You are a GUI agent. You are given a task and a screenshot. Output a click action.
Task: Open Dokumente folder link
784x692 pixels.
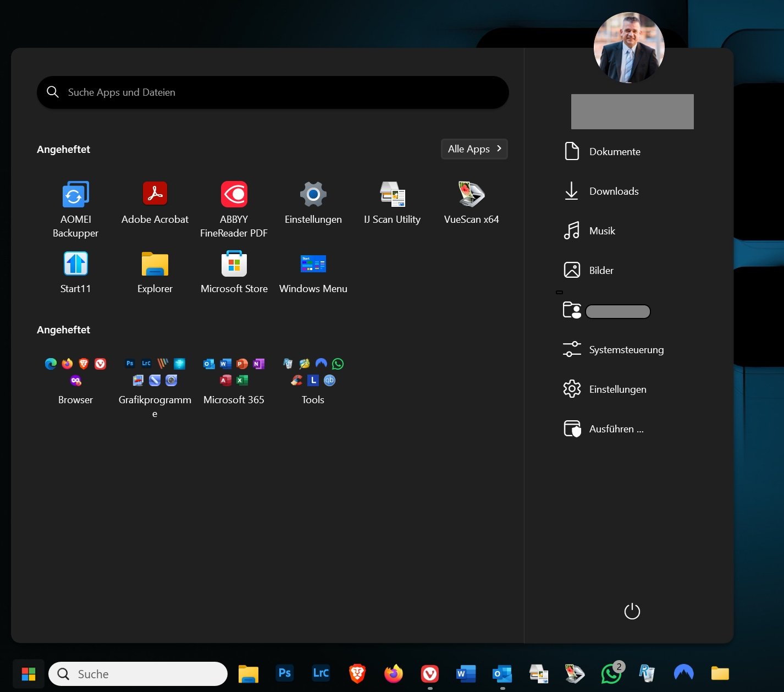click(602, 151)
